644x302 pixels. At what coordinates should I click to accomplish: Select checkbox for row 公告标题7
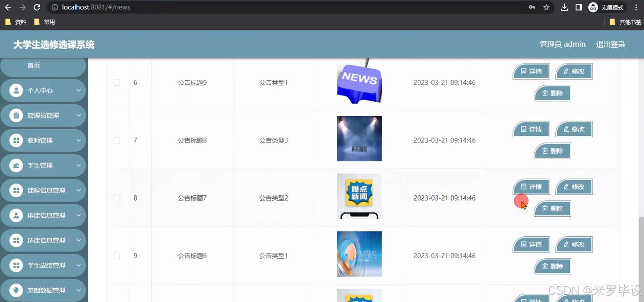[x=117, y=198]
